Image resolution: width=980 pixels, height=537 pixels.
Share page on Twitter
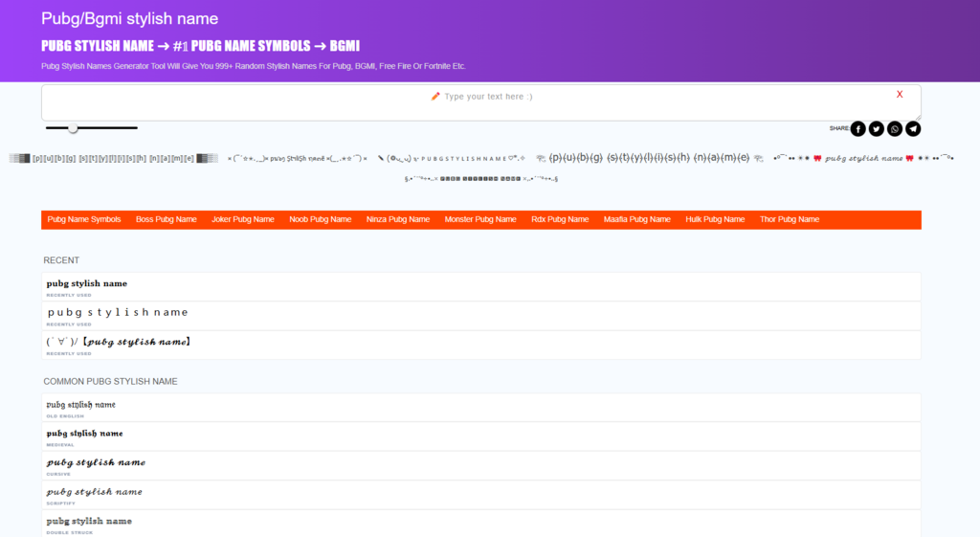[x=876, y=129]
